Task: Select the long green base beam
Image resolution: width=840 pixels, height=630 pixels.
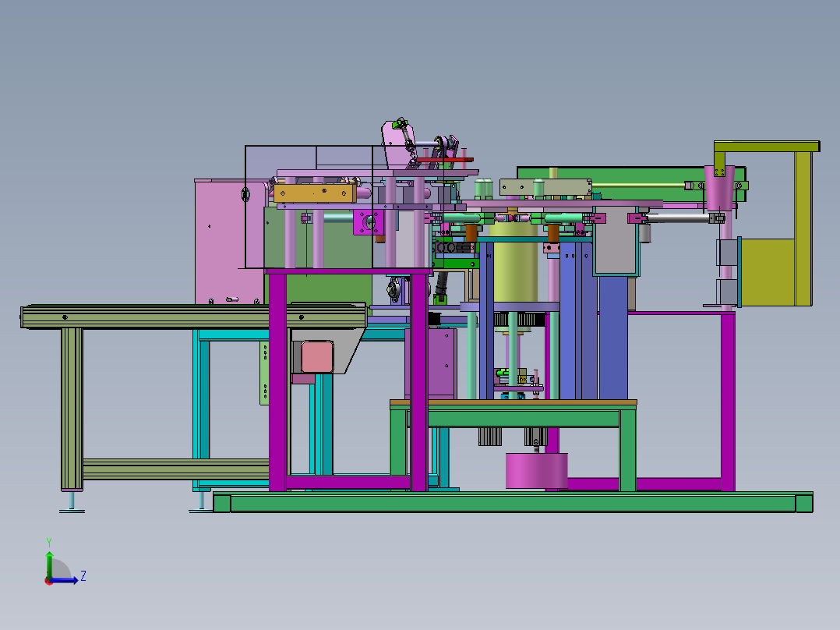Action: point(513,502)
